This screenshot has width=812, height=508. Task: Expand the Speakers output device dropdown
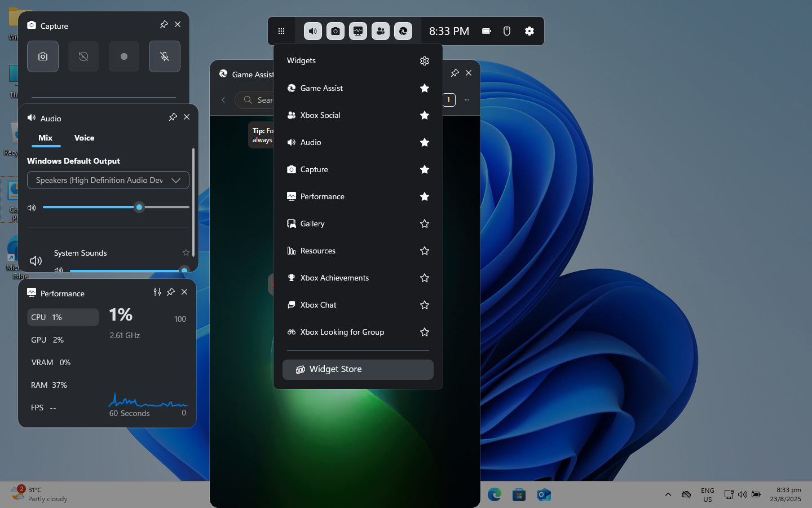tap(108, 180)
